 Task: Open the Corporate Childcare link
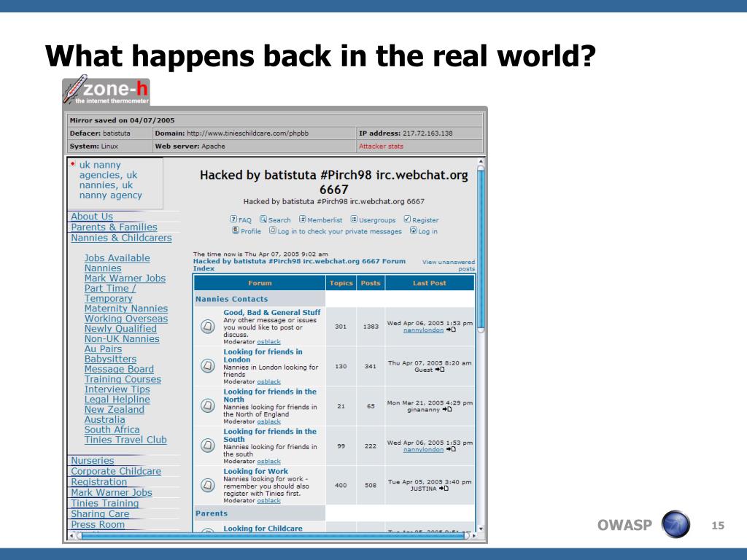[116, 471]
